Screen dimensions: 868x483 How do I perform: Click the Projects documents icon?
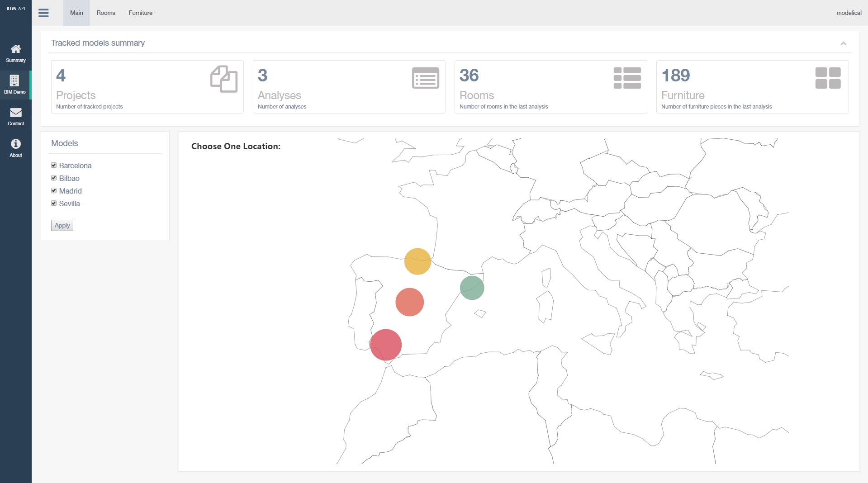pyautogui.click(x=224, y=79)
